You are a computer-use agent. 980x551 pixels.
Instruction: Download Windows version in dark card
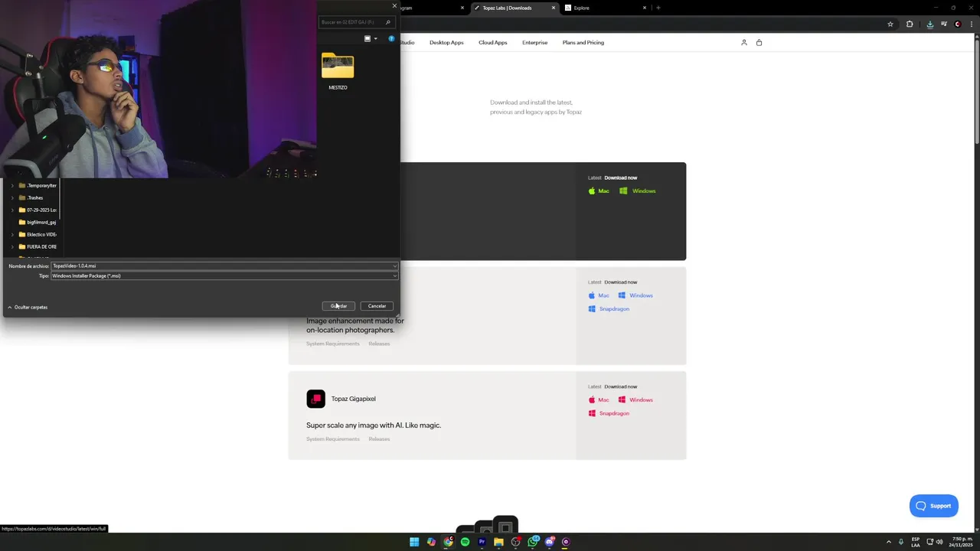tap(638, 191)
